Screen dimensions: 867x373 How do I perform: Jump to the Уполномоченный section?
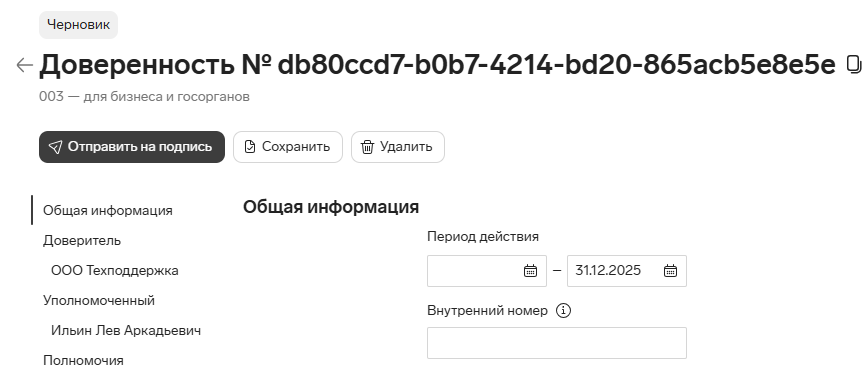point(99,301)
